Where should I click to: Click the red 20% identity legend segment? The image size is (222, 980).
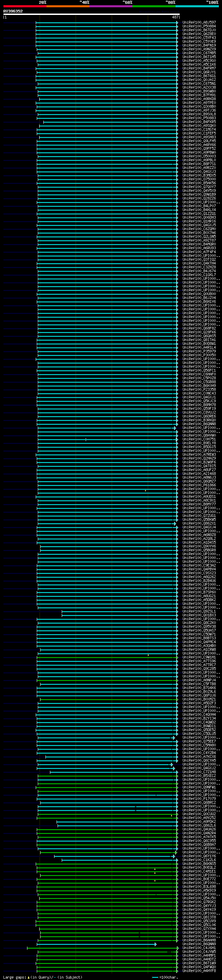click(x=25, y=6)
